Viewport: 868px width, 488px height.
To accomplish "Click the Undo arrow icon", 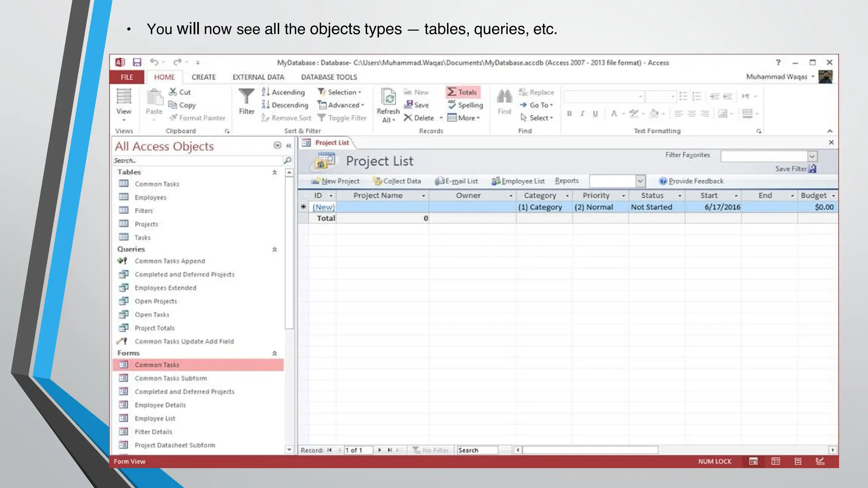I will [x=154, y=62].
